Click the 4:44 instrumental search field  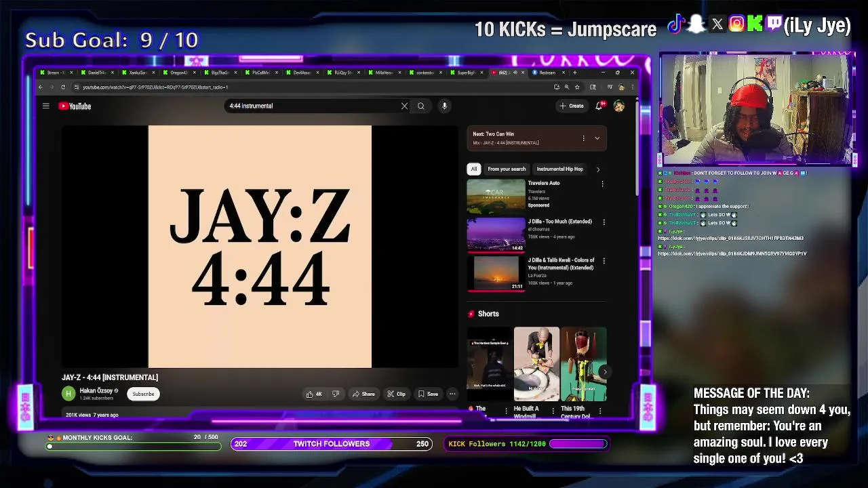click(312, 106)
